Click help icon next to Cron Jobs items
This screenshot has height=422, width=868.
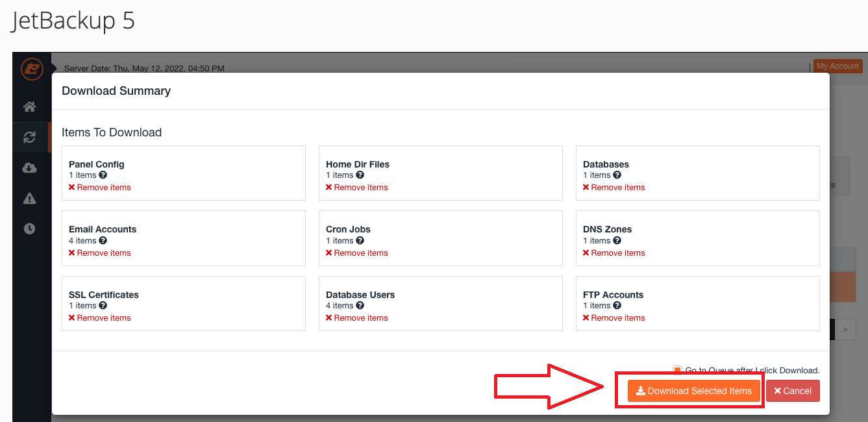coord(360,241)
